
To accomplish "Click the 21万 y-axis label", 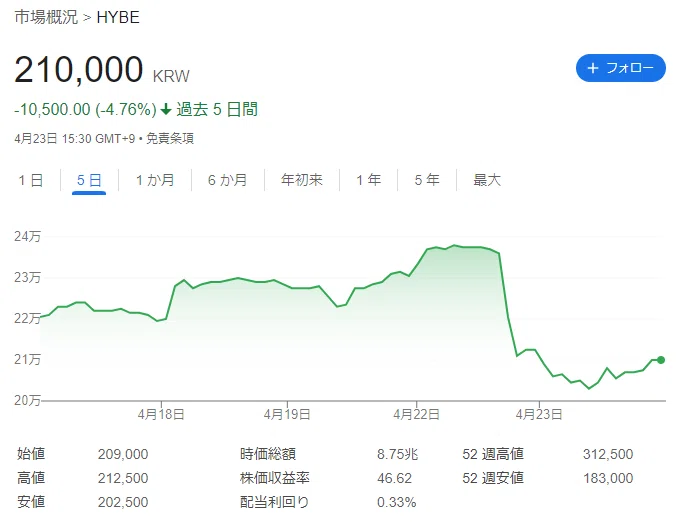I will (27, 359).
